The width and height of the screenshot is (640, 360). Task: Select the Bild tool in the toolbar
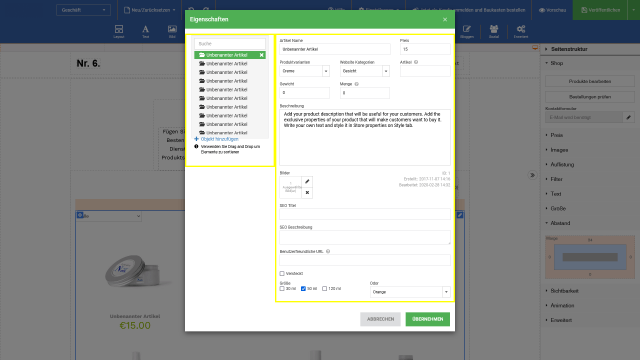point(172,31)
